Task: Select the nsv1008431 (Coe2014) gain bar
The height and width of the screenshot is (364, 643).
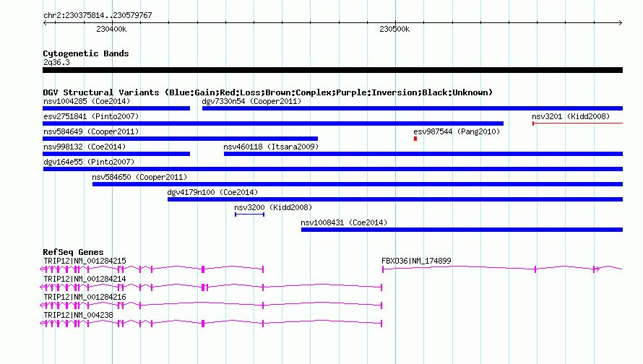Action: (x=462, y=230)
